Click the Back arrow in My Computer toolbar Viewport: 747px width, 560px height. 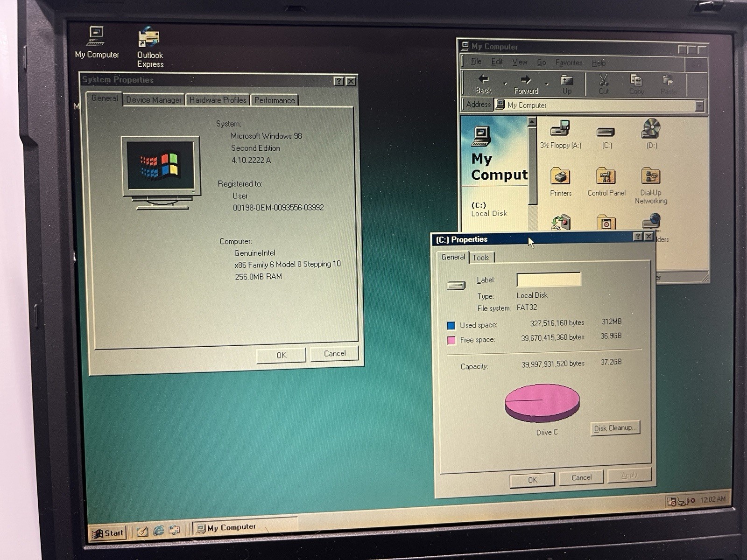pos(484,84)
